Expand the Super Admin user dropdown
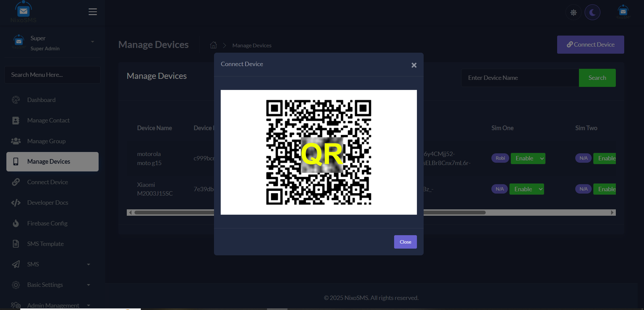Image resolution: width=644 pixels, height=310 pixels. click(x=93, y=42)
